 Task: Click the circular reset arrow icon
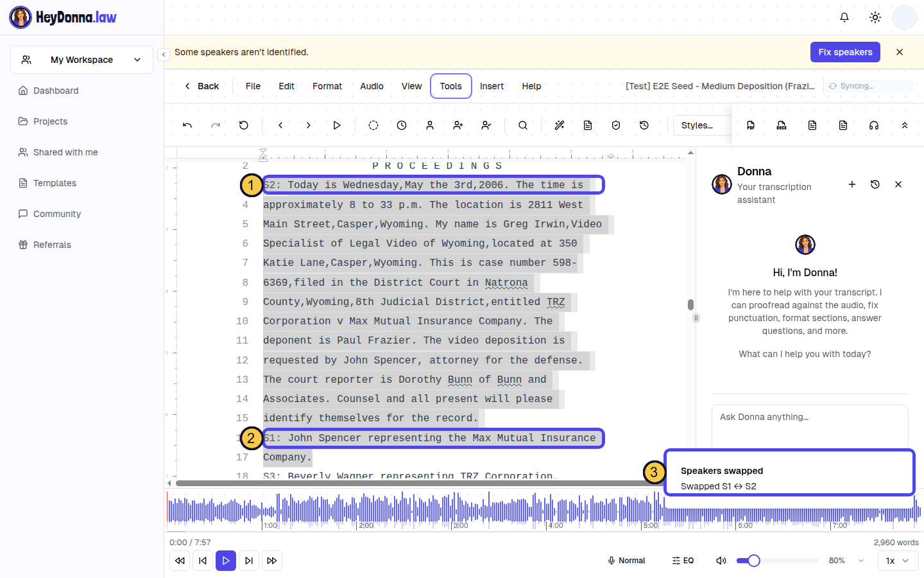click(x=244, y=125)
